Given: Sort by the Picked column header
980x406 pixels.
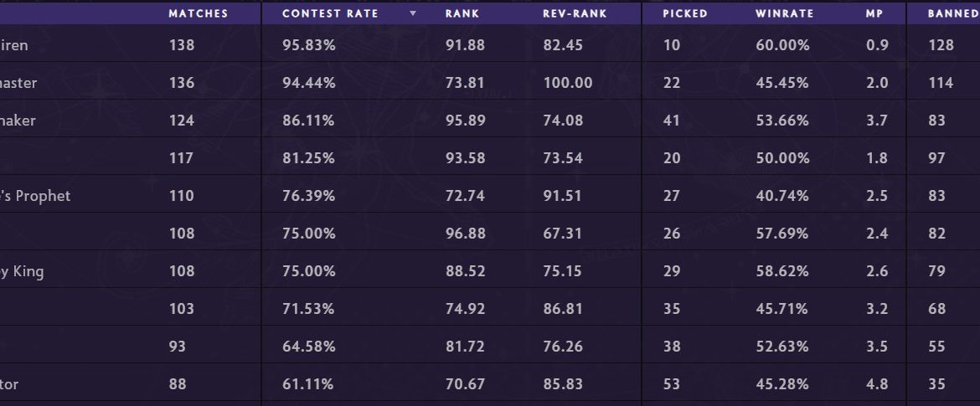Looking at the screenshot, I should 684,13.
